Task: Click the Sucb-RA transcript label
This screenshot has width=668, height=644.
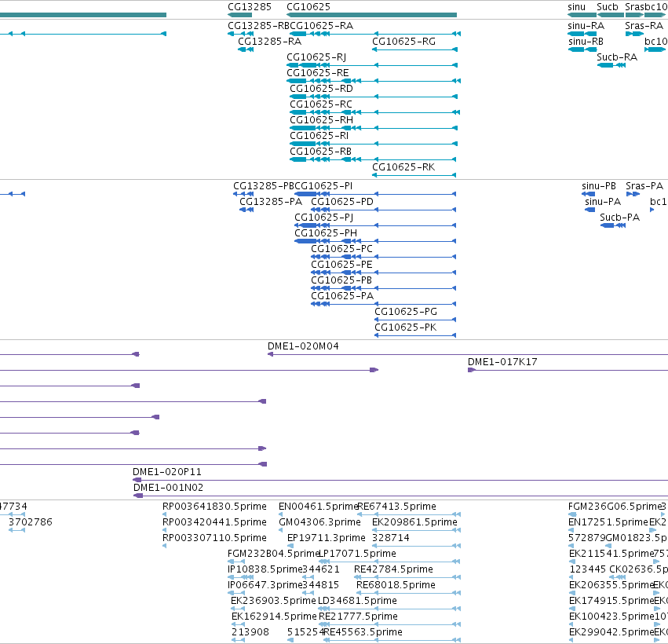Action: click(x=617, y=57)
